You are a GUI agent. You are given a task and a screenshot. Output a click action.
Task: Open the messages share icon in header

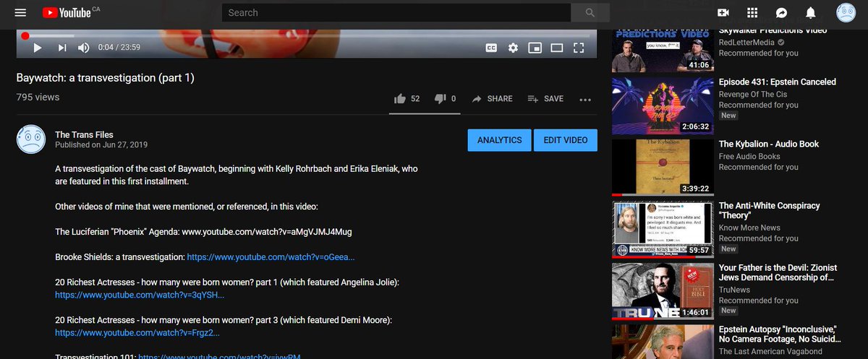tap(781, 12)
